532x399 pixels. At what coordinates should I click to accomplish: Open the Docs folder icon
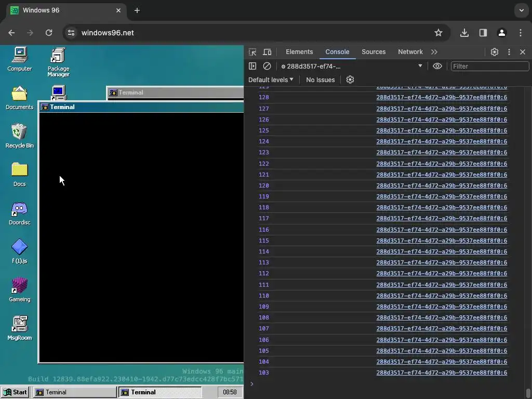[19, 175]
